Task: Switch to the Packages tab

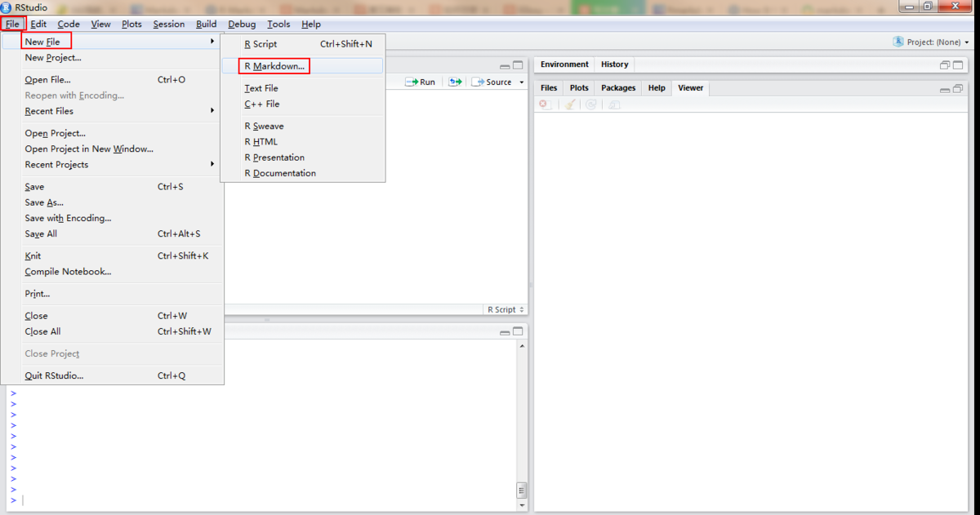Action: [x=618, y=88]
